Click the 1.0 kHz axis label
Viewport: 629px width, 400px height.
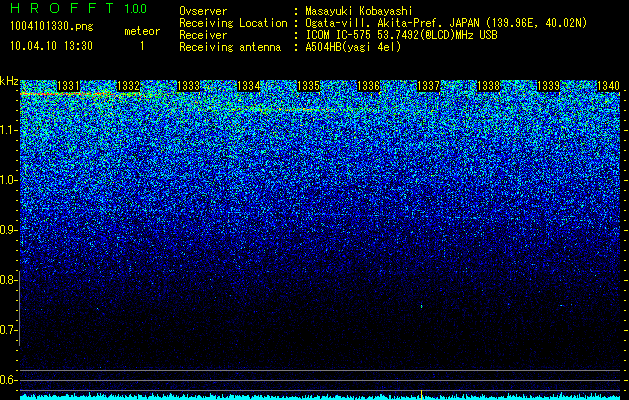pyautogui.click(x=9, y=180)
